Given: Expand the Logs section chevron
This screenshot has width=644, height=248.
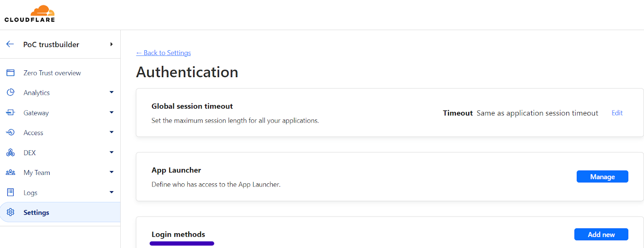Looking at the screenshot, I should point(111,193).
